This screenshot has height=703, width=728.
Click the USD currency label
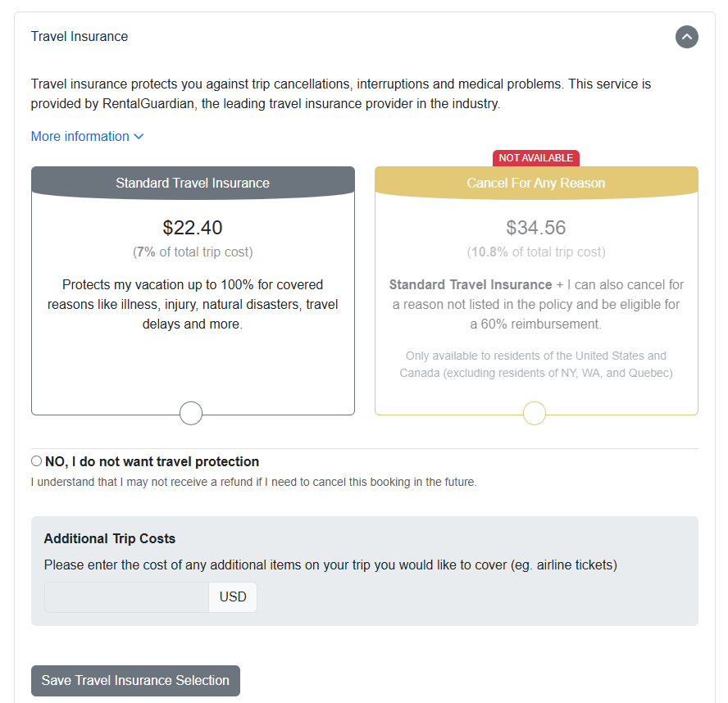[x=233, y=597]
